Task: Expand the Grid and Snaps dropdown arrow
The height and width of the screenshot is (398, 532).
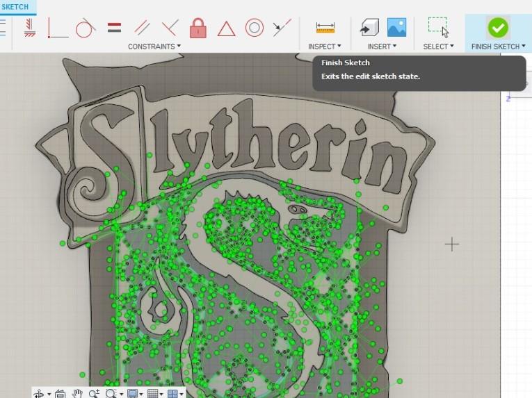Action: pyautogui.click(x=161, y=395)
